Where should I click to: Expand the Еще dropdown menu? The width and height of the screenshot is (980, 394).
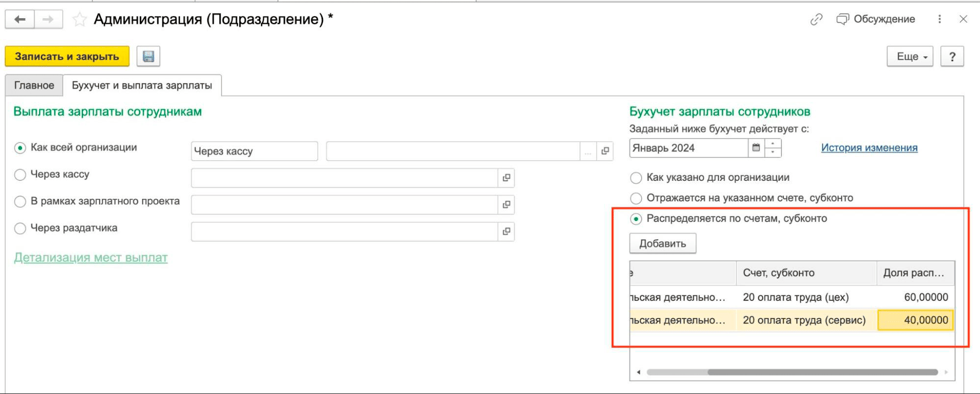(910, 57)
